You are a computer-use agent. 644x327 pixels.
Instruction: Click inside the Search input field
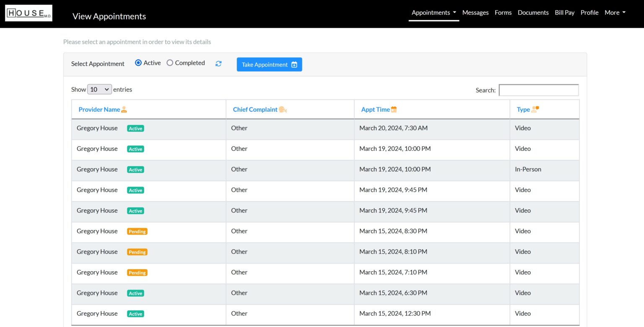click(x=538, y=90)
